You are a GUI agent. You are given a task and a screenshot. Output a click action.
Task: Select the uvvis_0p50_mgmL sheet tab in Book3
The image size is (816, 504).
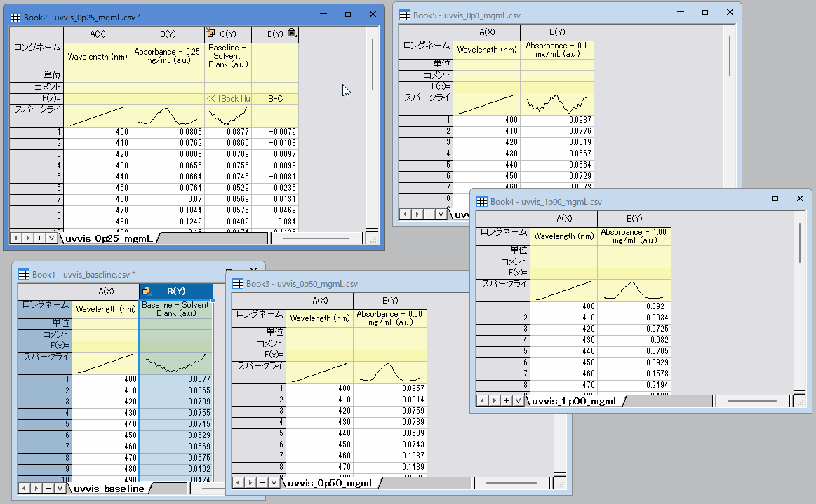coord(331,483)
